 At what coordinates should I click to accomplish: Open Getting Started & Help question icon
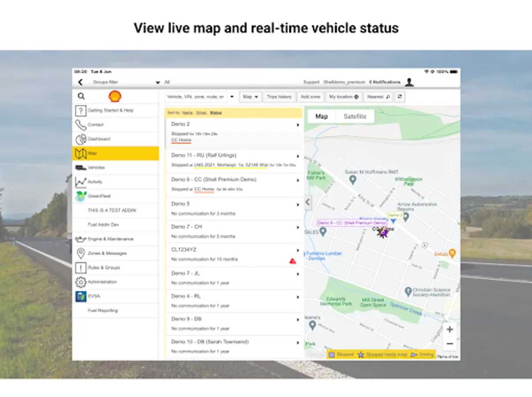click(x=80, y=111)
